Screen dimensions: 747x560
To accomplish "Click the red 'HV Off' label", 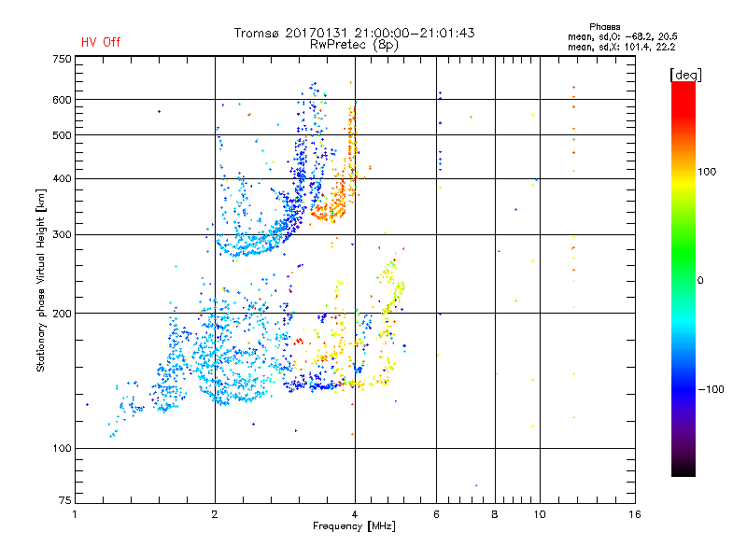I will tap(101, 42).
